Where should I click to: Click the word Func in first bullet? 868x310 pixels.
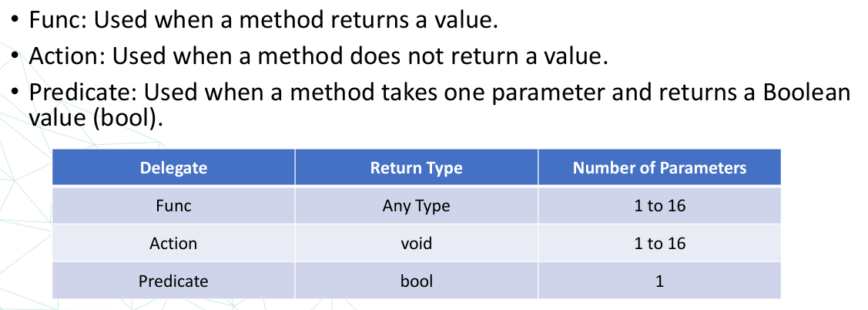tap(56, 20)
